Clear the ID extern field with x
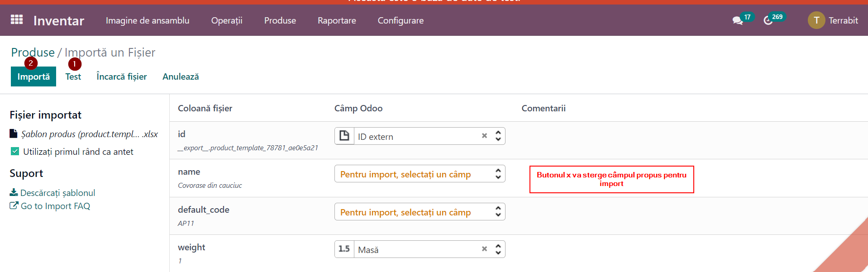Viewport: 868px width, 272px height. pos(484,136)
